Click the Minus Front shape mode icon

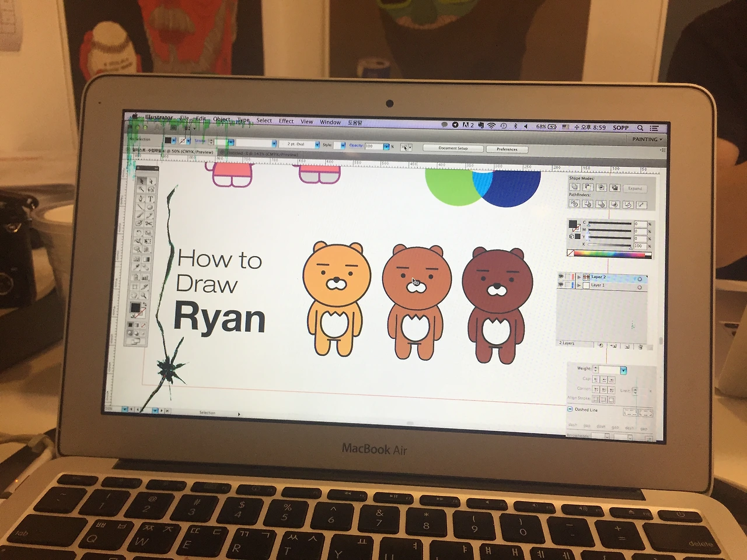(588, 187)
